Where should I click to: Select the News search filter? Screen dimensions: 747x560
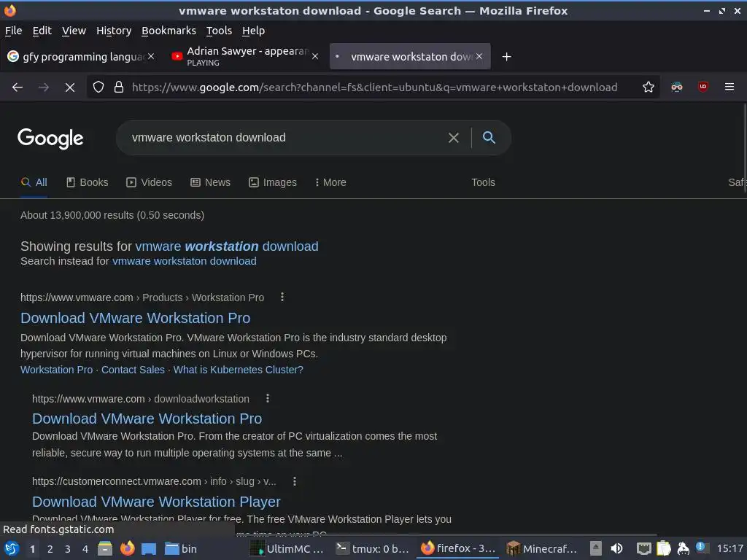[x=211, y=182]
